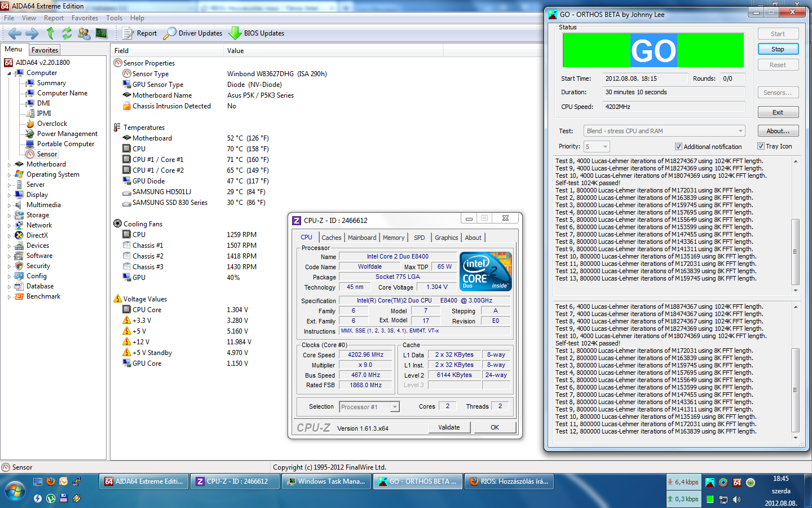Launch Firefox from the quick launch area
The image size is (812, 508).
(x=51, y=481)
